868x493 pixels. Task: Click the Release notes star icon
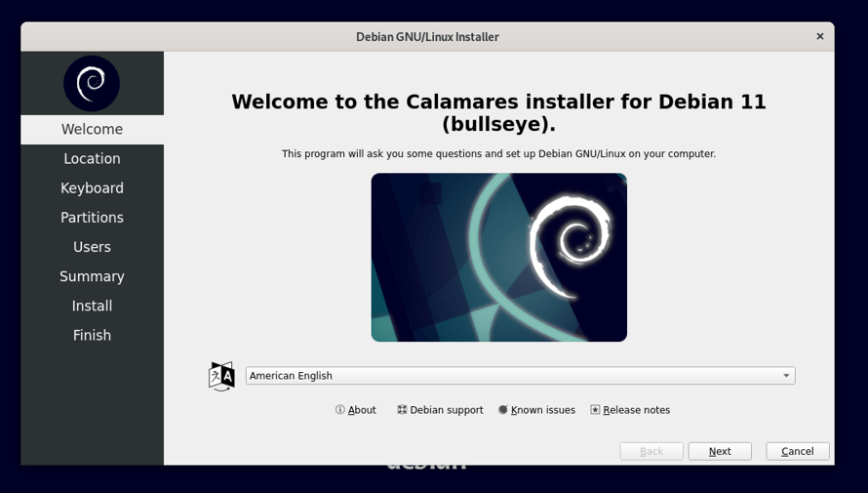(595, 409)
